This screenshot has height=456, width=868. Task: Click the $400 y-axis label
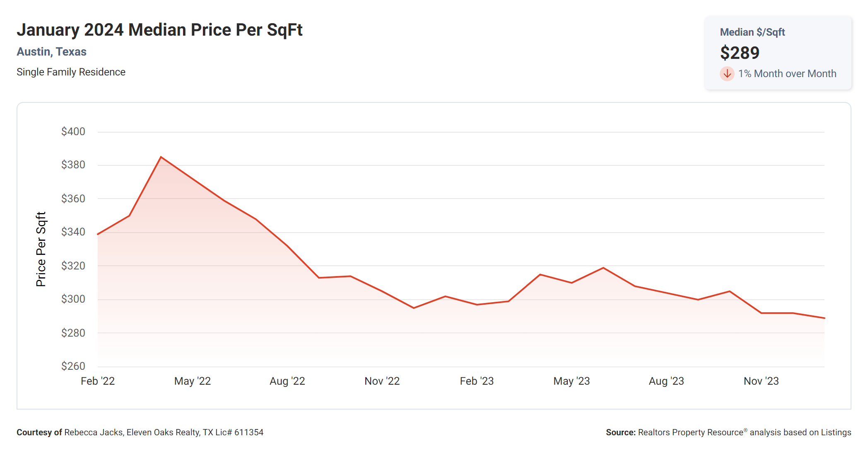73,132
